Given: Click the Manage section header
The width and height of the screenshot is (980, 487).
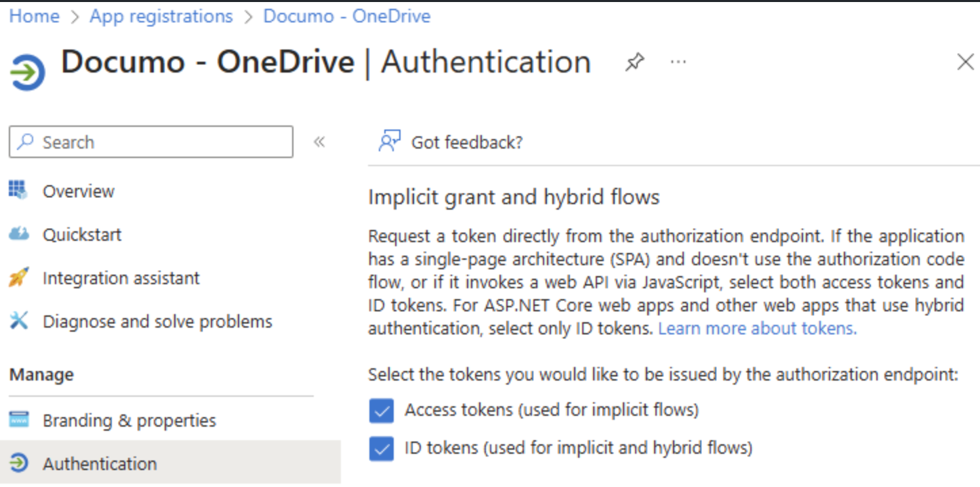Looking at the screenshot, I should 41,374.
